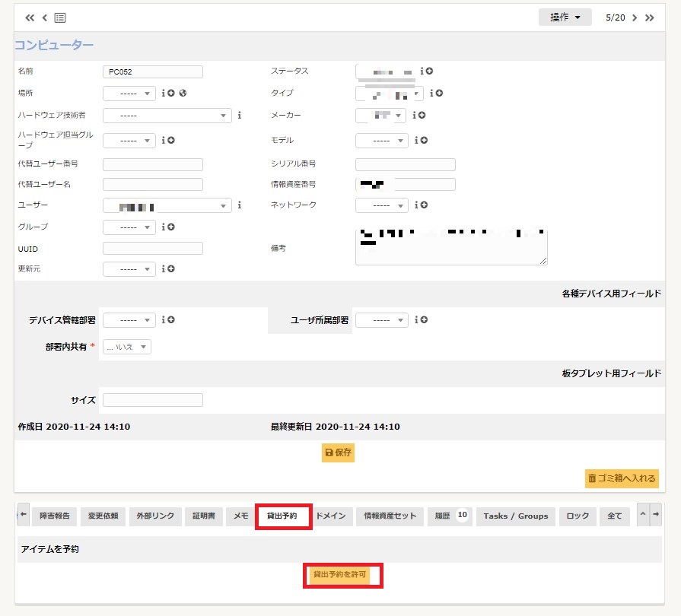This screenshot has height=616, width=681.
Task: Click the list view icon in top navigation
Action: click(x=60, y=17)
